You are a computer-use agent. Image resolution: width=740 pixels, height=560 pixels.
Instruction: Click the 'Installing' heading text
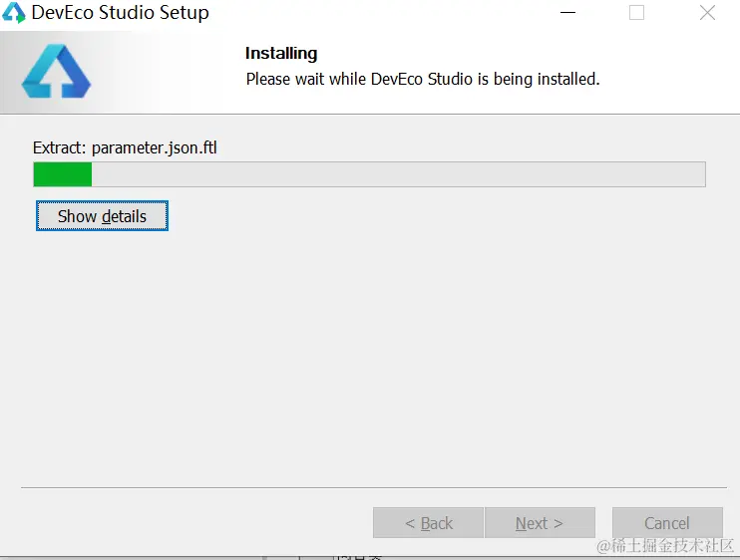click(x=281, y=54)
